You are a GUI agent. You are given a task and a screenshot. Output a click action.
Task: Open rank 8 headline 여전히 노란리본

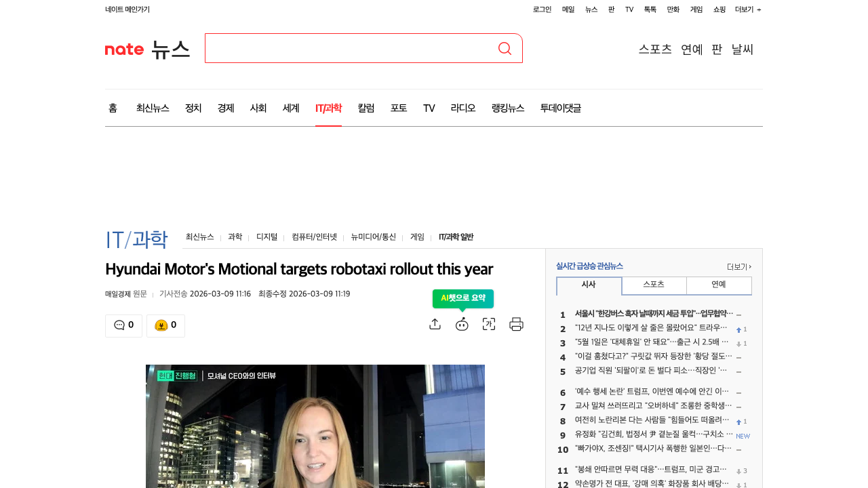tap(654, 420)
